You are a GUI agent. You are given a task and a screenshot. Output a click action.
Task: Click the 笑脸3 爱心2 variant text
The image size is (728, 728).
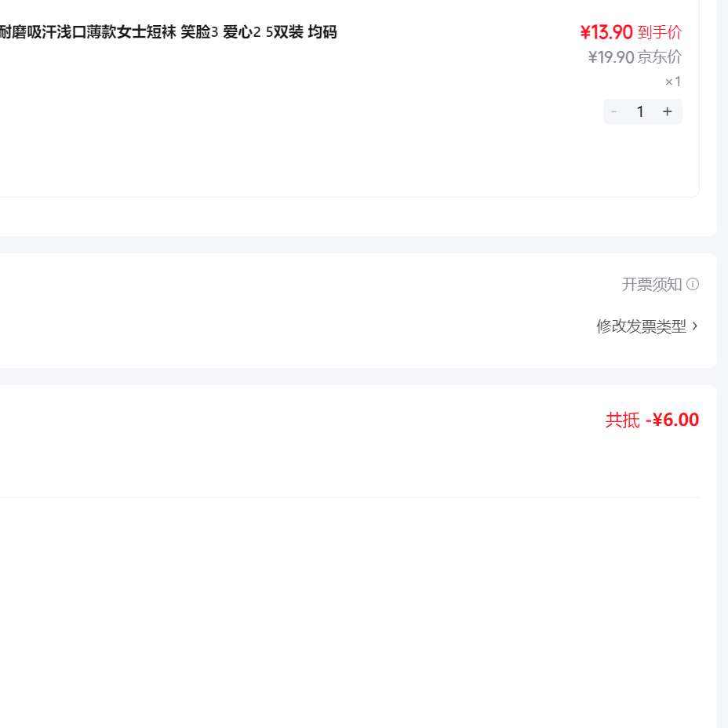coord(220,32)
